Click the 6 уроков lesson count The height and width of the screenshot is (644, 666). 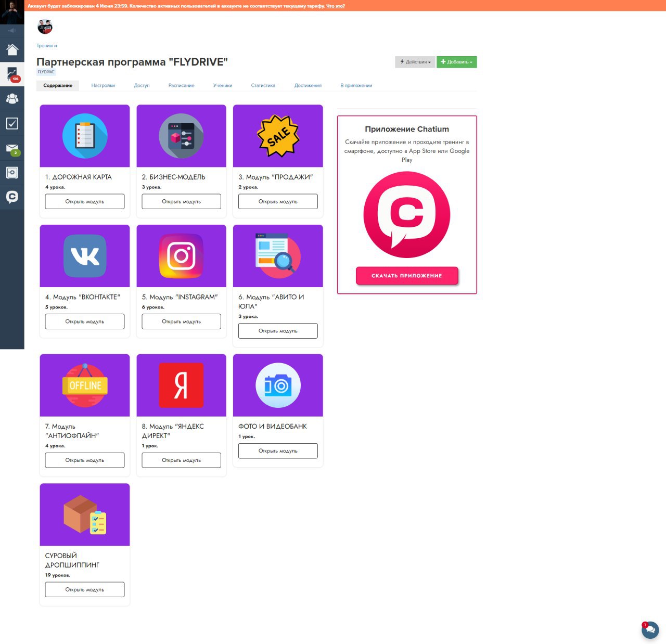(x=153, y=307)
